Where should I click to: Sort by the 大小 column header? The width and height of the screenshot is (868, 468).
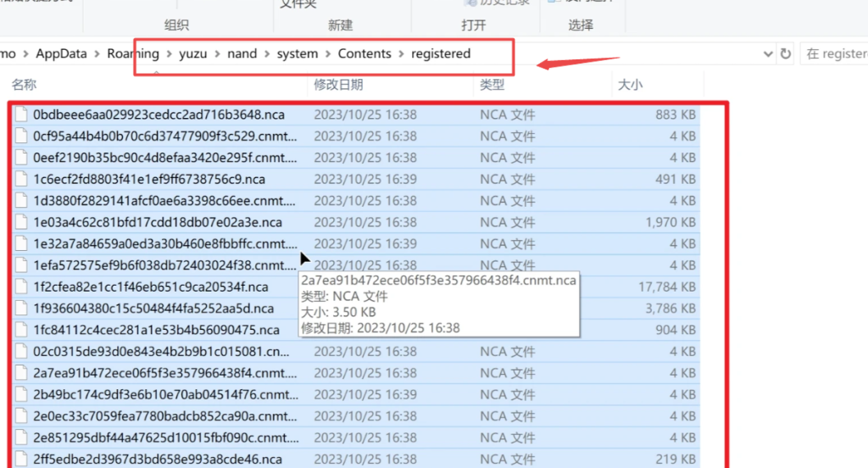630,85
